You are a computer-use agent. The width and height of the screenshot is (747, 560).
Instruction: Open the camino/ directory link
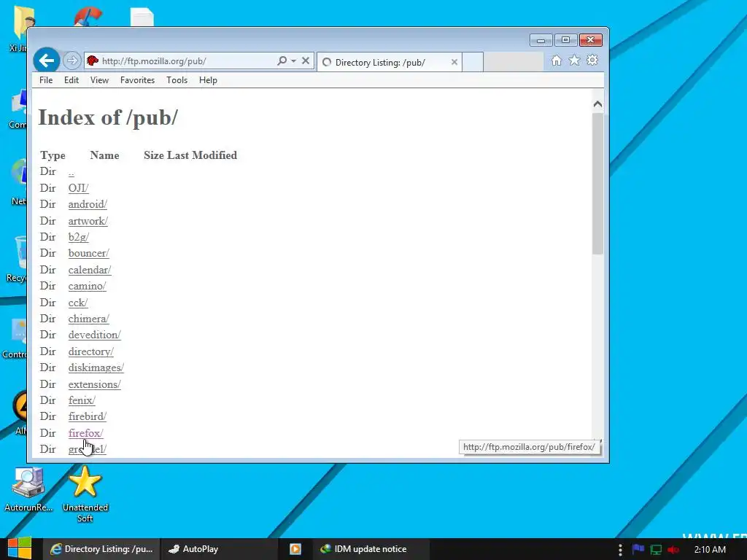[88, 286]
